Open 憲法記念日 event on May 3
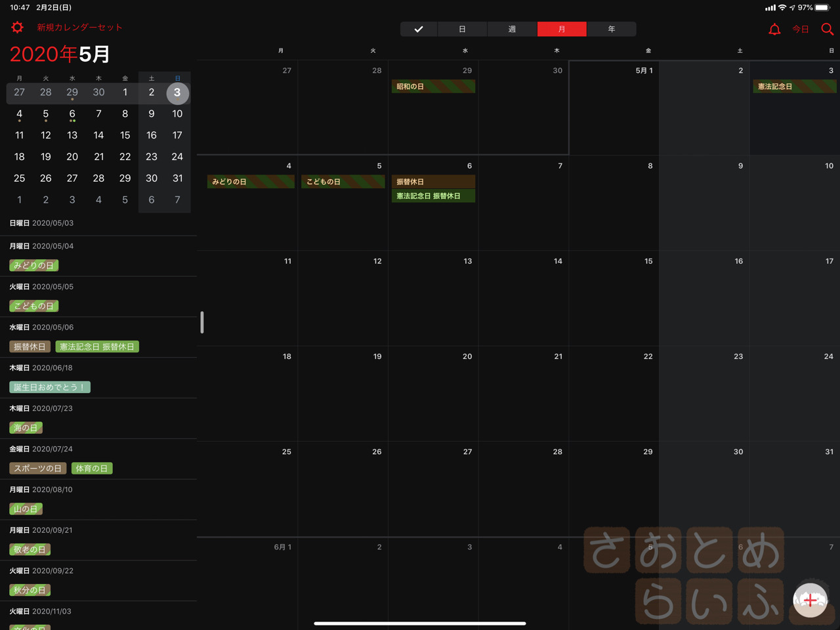Image resolution: width=840 pixels, height=630 pixels. click(x=795, y=86)
